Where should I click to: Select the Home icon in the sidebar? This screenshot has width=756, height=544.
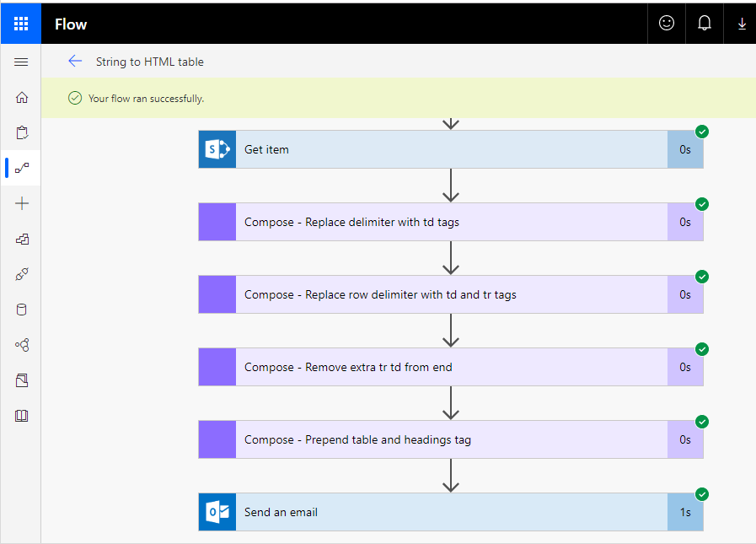coord(21,97)
